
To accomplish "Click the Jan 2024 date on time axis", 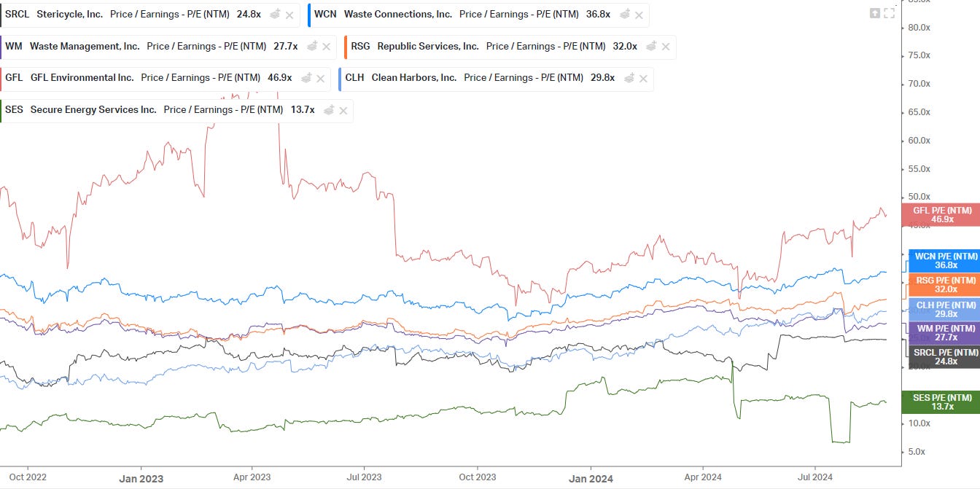I will coord(591,479).
